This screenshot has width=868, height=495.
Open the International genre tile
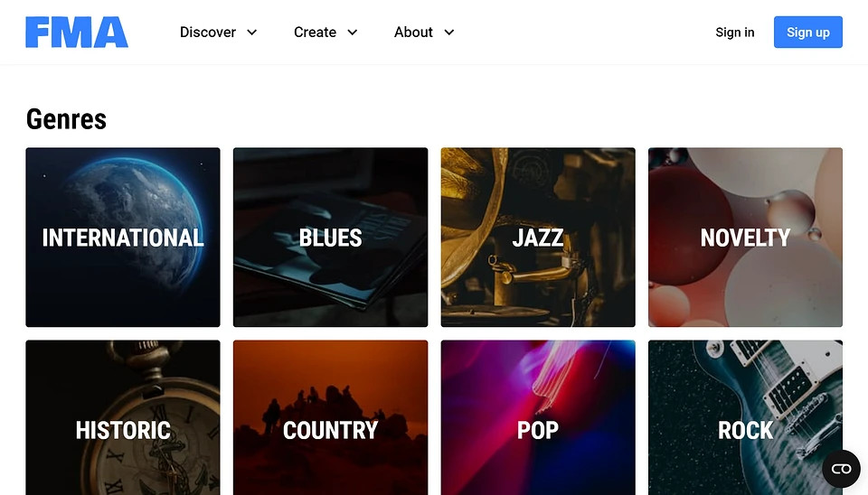(x=123, y=238)
